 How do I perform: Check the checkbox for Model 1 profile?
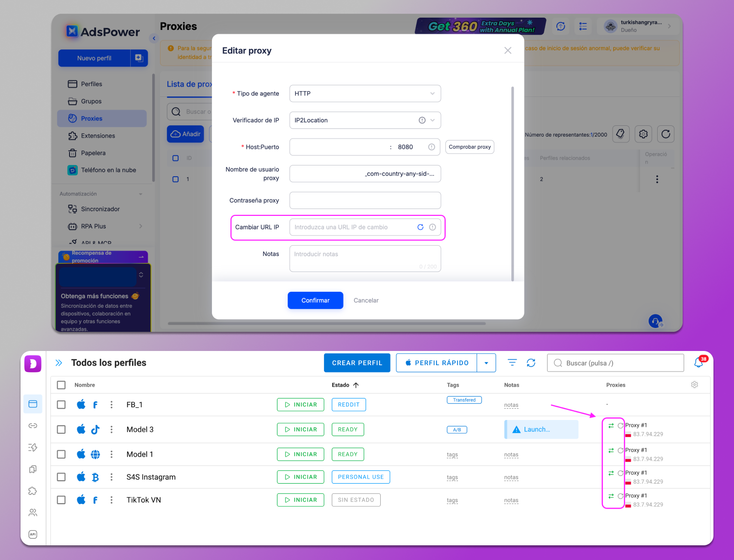pyautogui.click(x=61, y=454)
